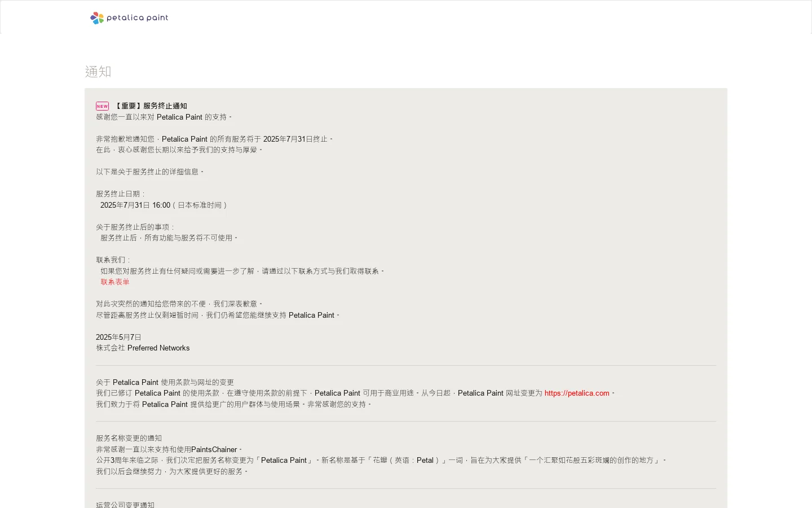Image resolution: width=812 pixels, height=508 pixels.
Task: Click the 服务终止后，所有功能与服务将不可使用 line
Action: tap(169, 238)
